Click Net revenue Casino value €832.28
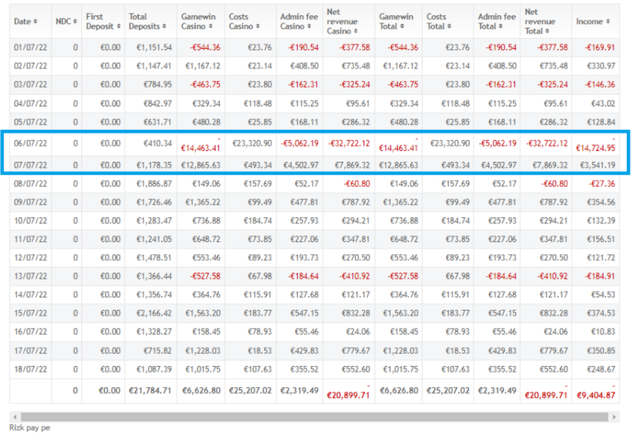This screenshot has height=433, width=640. 356,313
